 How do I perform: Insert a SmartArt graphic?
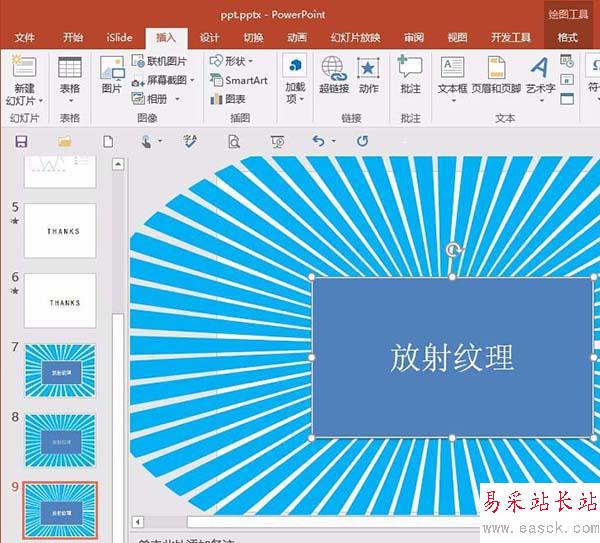pyautogui.click(x=239, y=80)
